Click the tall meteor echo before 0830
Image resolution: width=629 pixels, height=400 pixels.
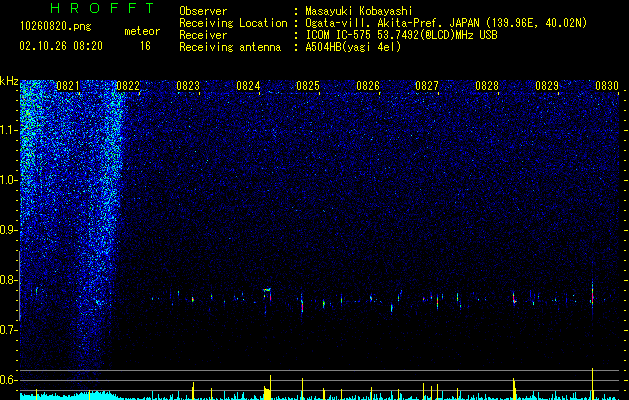point(592,295)
